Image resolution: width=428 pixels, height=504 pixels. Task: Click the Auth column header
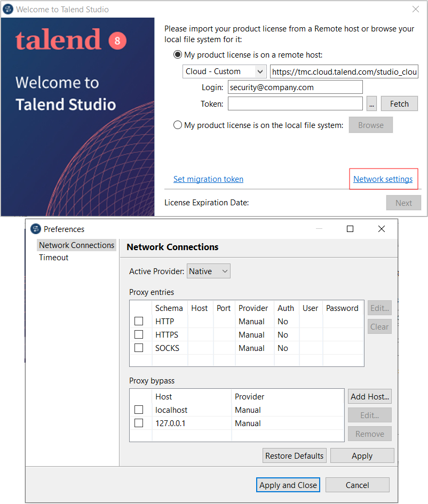click(286, 308)
